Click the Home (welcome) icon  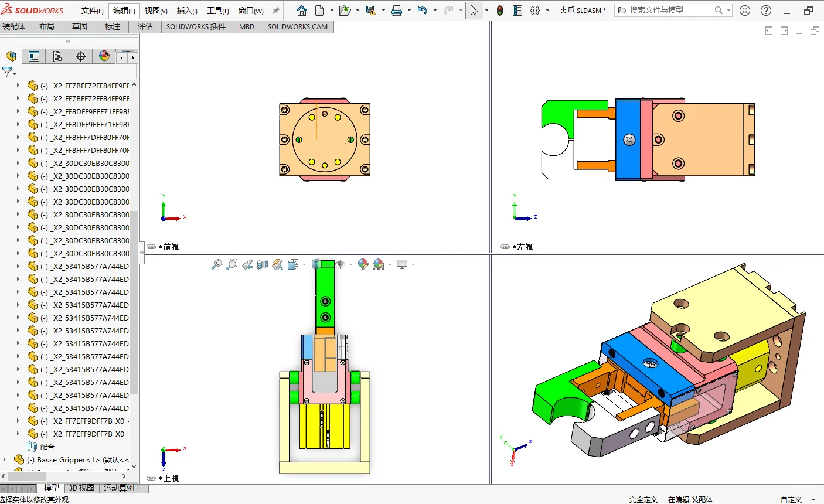pos(302,11)
